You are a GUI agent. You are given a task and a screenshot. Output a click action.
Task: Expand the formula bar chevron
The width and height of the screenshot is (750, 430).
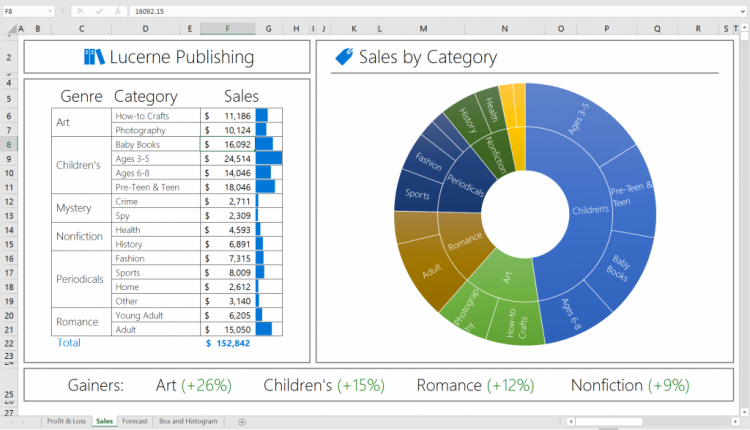pyautogui.click(x=742, y=11)
